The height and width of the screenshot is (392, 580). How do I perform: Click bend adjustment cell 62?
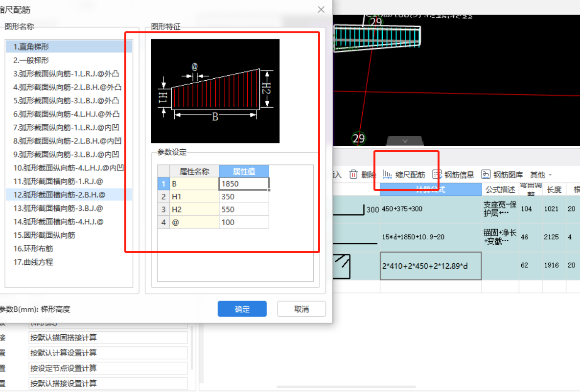click(531, 266)
